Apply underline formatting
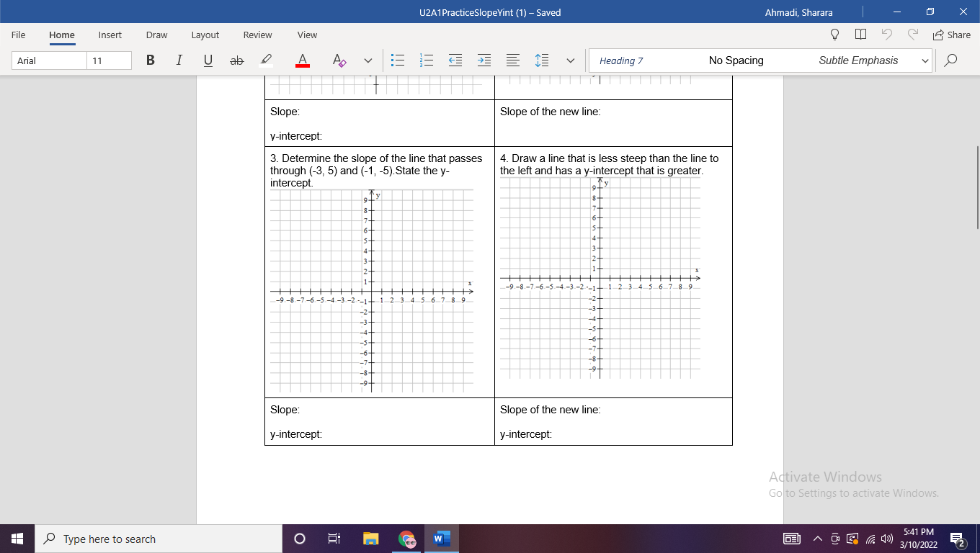The width and height of the screenshot is (980, 553). pos(208,60)
